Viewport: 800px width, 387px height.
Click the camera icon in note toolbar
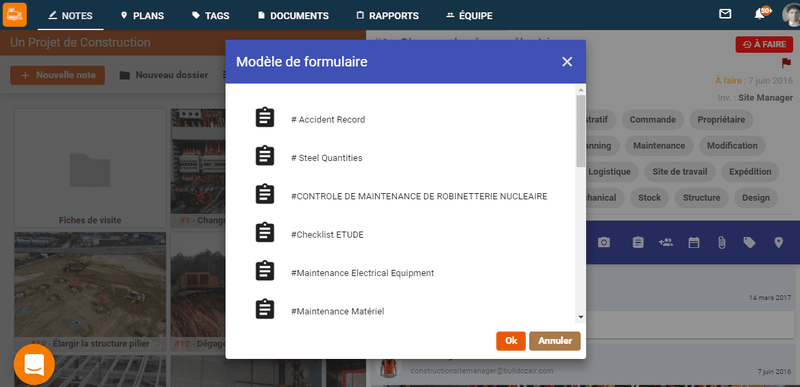coord(604,243)
